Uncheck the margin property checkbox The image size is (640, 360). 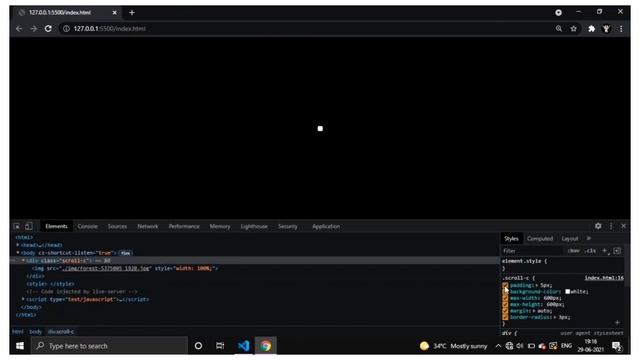click(x=505, y=311)
